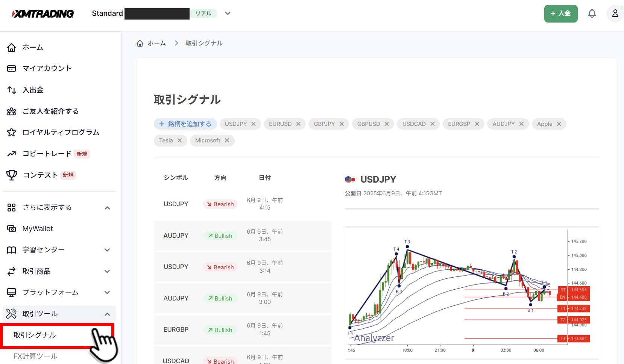Click the learning center book icon

click(x=12, y=250)
